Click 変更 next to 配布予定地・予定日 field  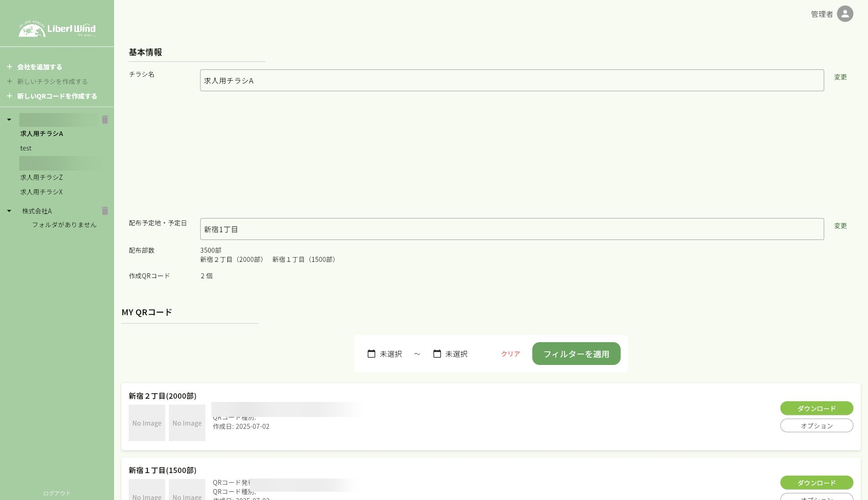840,226
